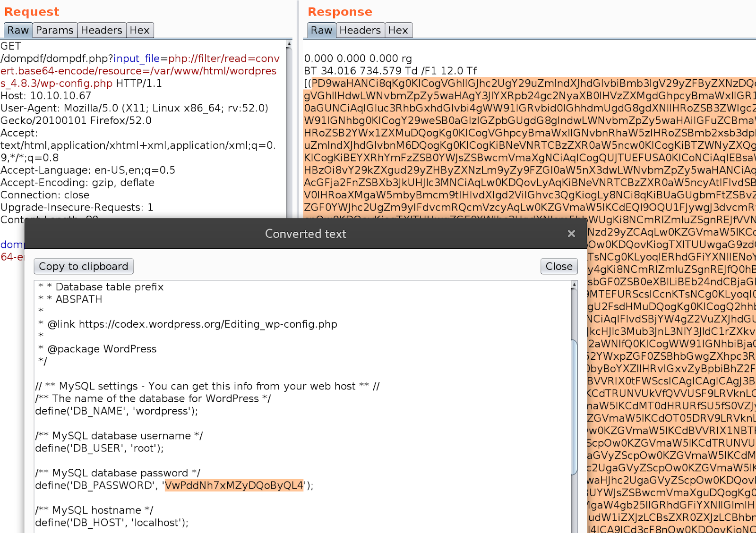This screenshot has width=756, height=533.
Task: Open the Request Params tab
Action: tap(55, 30)
